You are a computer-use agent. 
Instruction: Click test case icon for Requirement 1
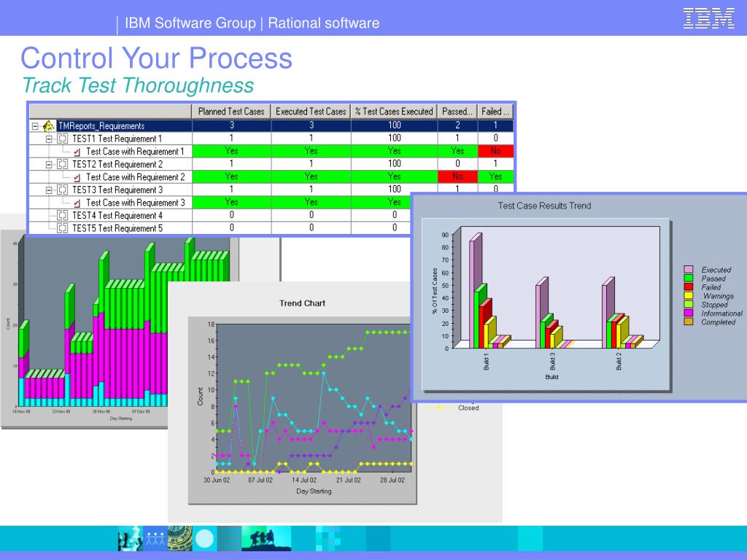pyautogui.click(x=77, y=152)
